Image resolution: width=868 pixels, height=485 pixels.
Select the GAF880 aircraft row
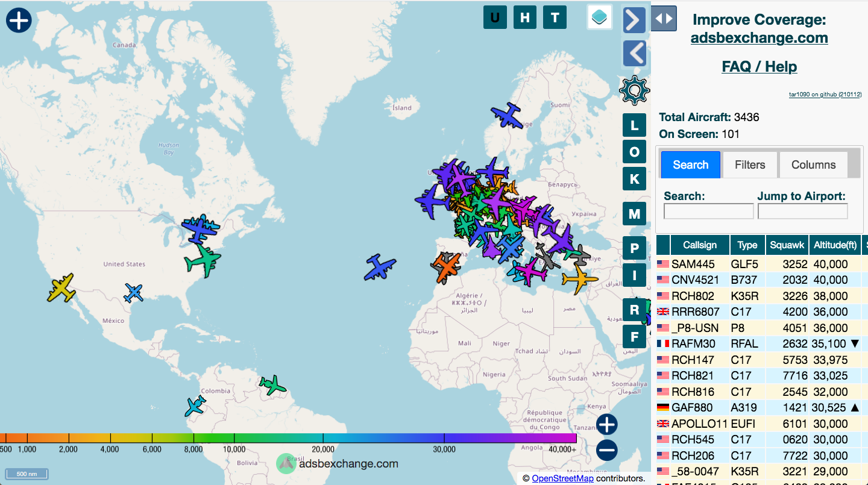[x=761, y=407]
